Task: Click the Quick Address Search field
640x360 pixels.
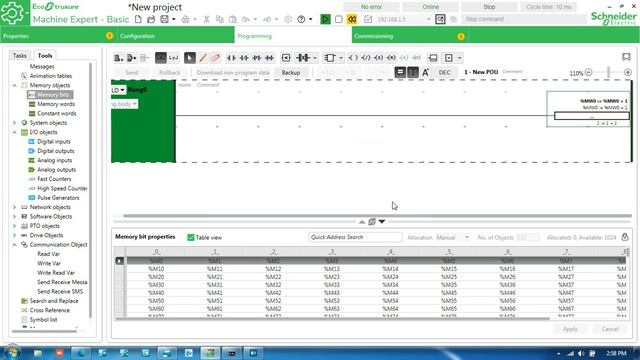Action: pyautogui.click(x=355, y=237)
